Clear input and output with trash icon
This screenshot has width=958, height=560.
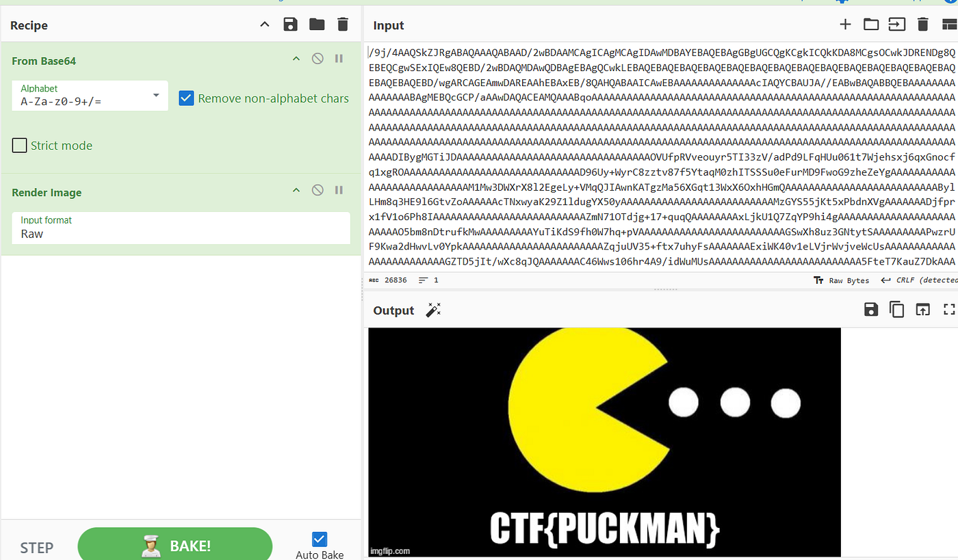(x=923, y=25)
